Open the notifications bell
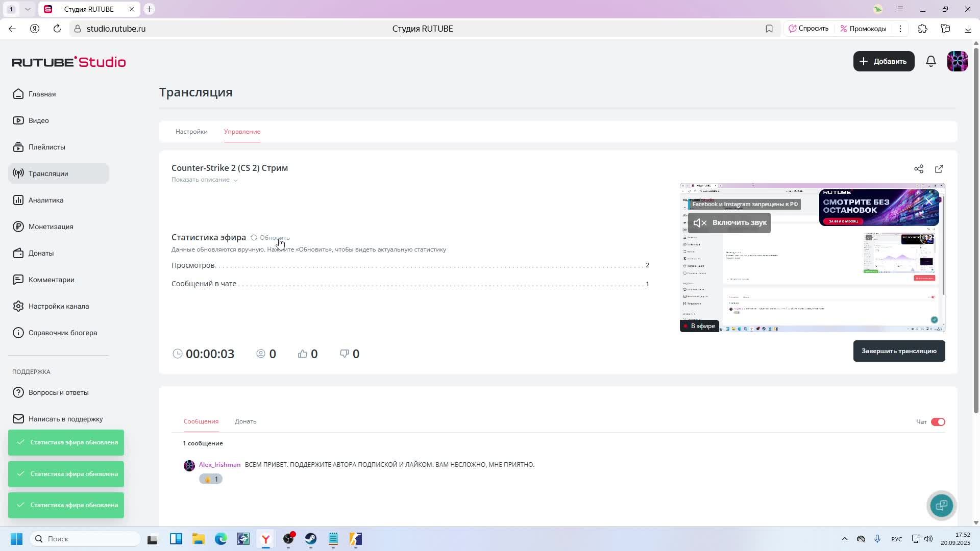This screenshot has height=551, width=980. (x=931, y=61)
